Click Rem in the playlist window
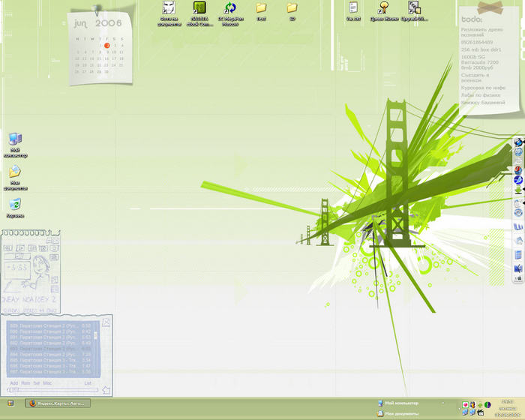The width and height of the screenshot is (525, 420). pos(25,382)
